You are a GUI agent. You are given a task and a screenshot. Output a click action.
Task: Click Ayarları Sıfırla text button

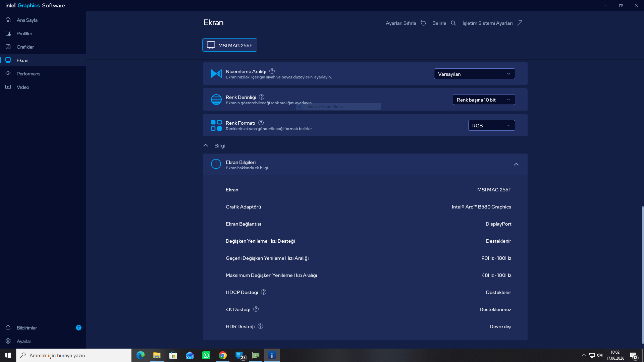tap(401, 23)
